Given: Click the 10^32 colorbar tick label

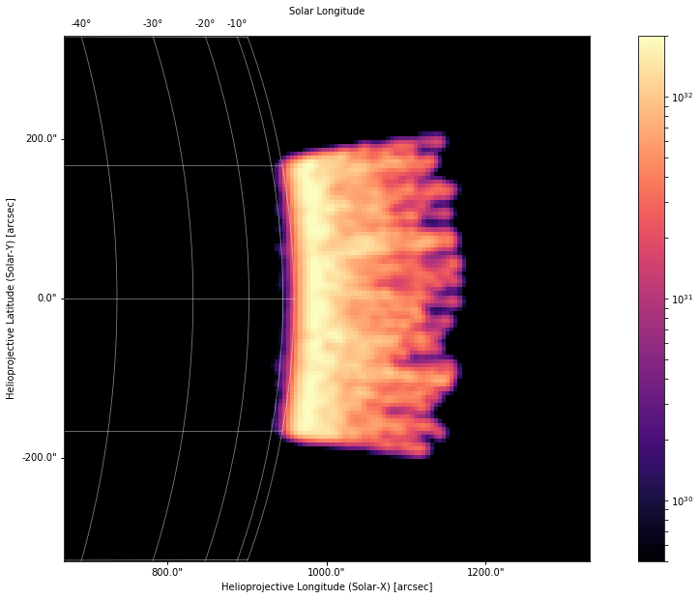Looking at the screenshot, I should tap(683, 97).
